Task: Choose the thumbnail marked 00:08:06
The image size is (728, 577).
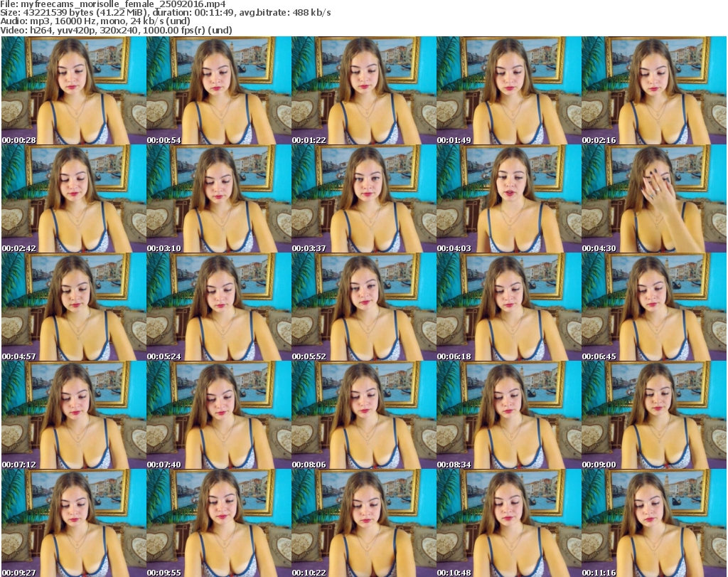Action: [x=363, y=415]
